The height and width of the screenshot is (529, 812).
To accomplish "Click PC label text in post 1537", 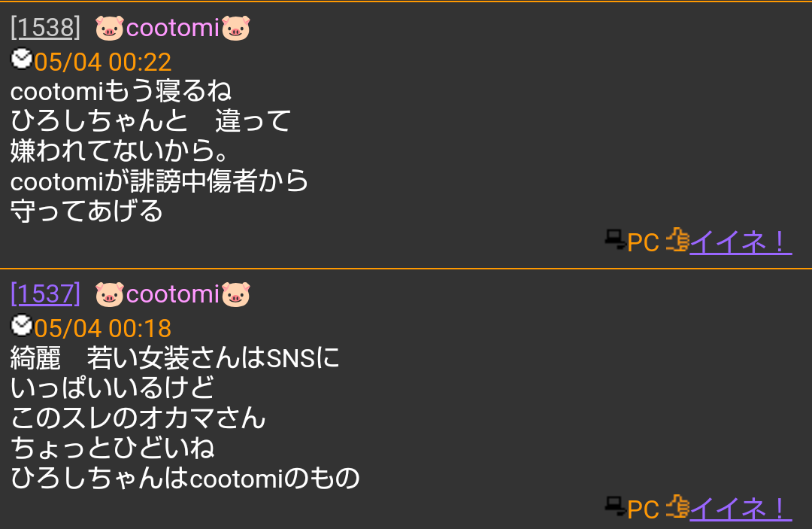I will pos(643,509).
